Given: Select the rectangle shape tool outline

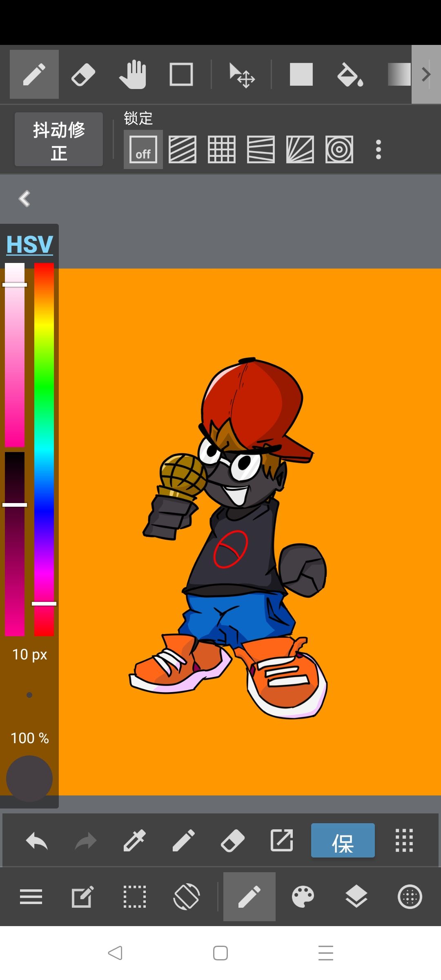Looking at the screenshot, I should 181,74.
